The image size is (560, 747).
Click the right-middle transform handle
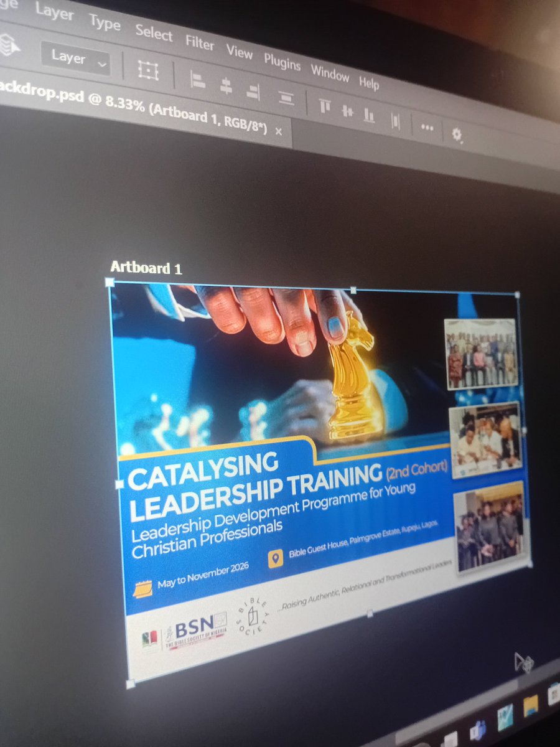524,430
